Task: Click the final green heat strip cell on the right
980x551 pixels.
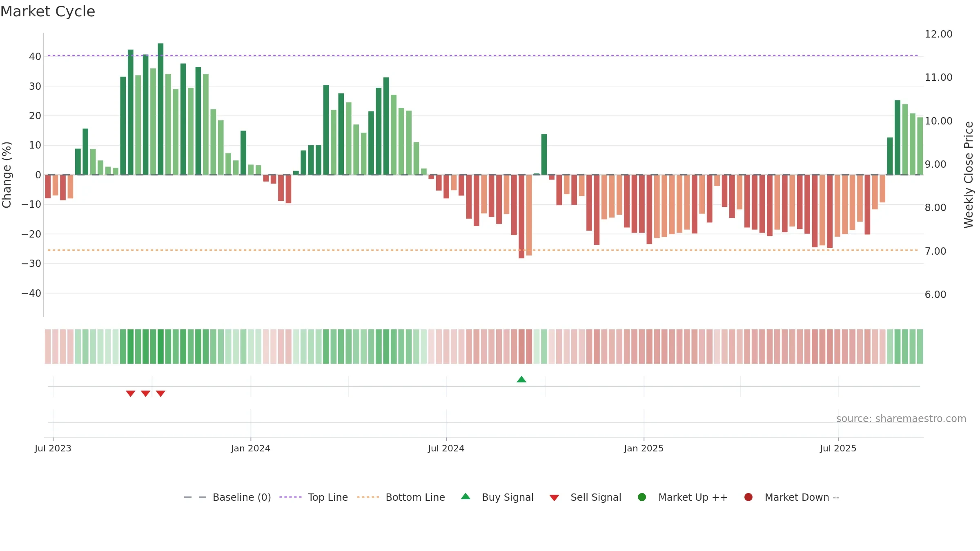Action: pyautogui.click(x=920, y=347)
